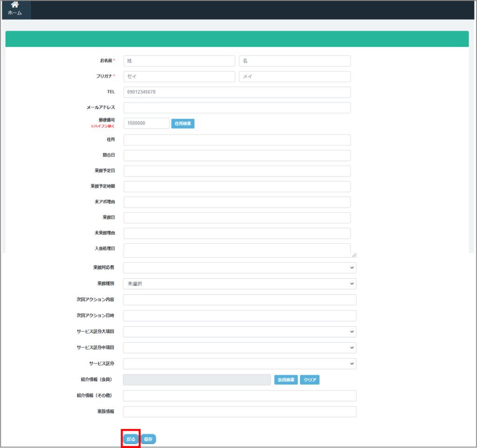
Task: Open the サービス区分大項目 dropdown
Action: pyautogui.click(x=239, y=331)
